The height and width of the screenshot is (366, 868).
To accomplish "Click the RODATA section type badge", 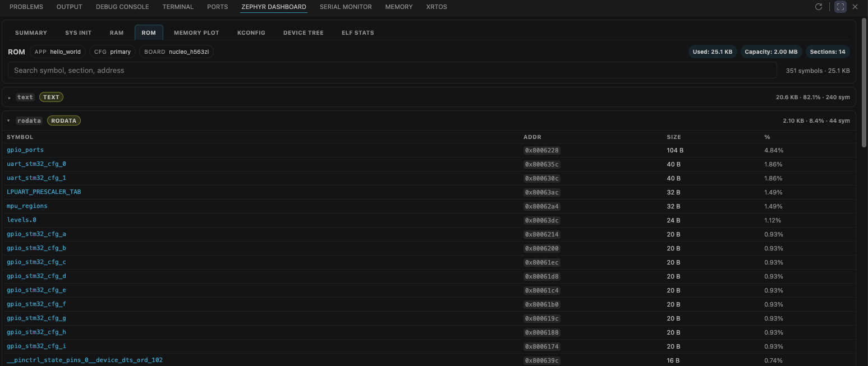I will click(x=64, y=121).
